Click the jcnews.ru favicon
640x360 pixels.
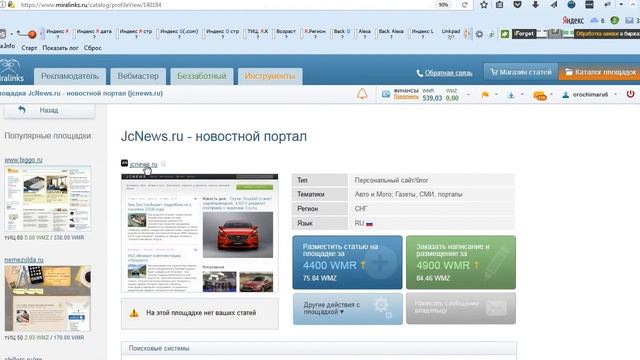click(124, 163)
